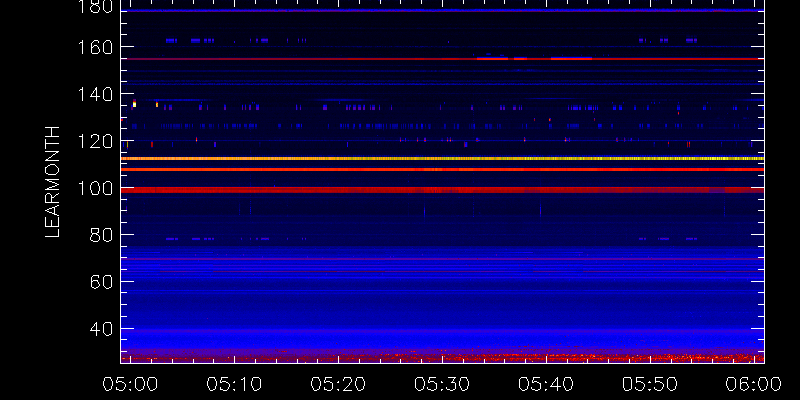Click the 05:30 time label
The image size is (800, 400).
pyautogui.click(x=442, y=384)
